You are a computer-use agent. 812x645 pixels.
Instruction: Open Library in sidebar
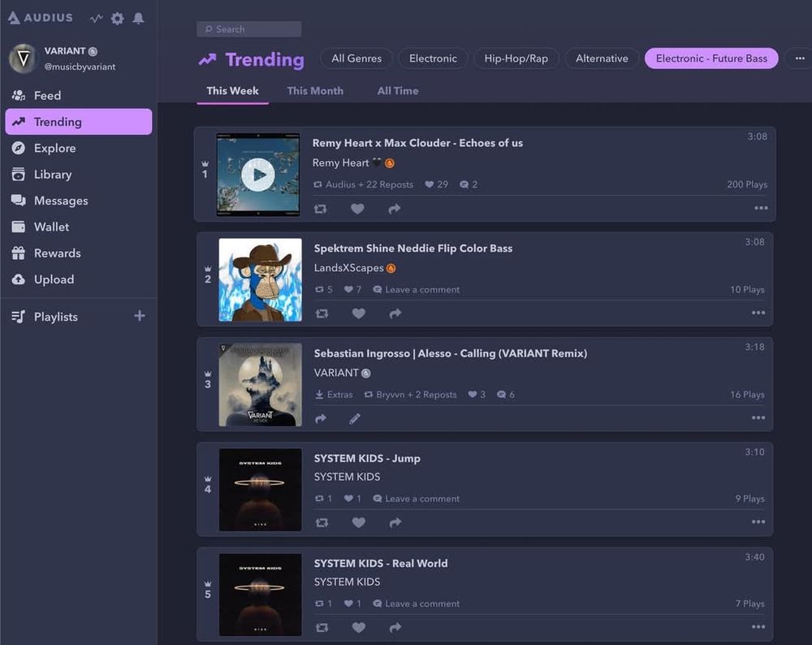pos(79,175)
